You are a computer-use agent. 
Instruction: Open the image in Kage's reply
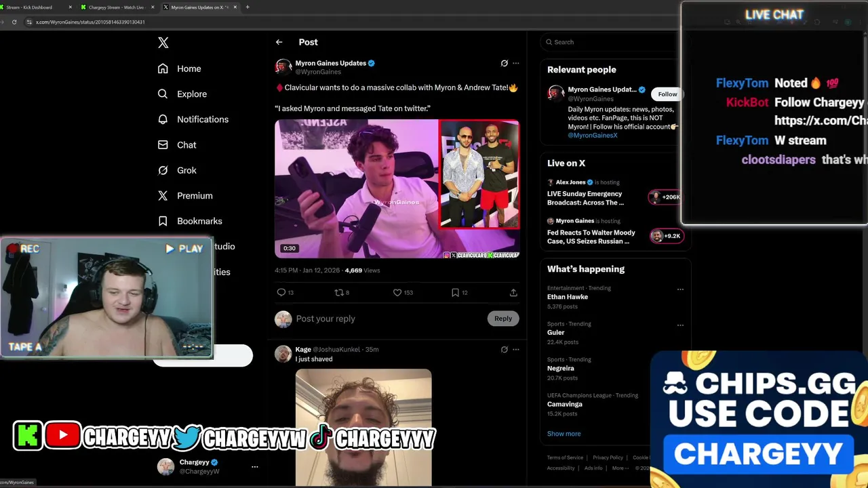click(363, 428)
